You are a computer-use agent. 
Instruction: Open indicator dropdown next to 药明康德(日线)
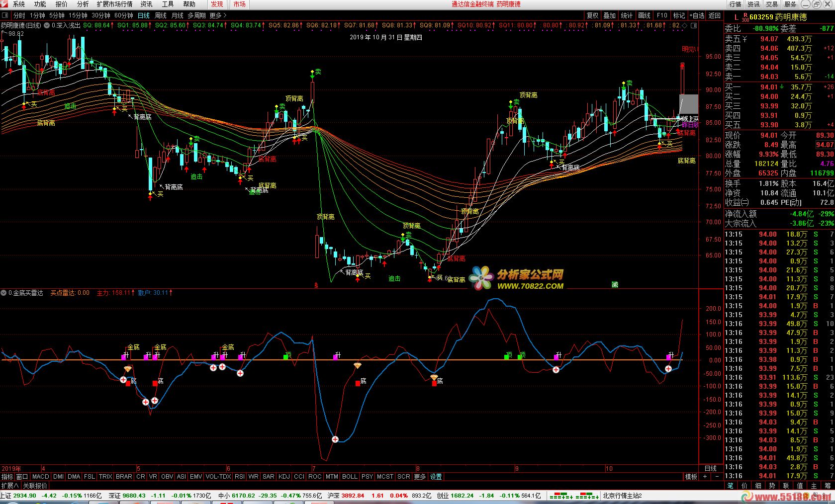46,25
